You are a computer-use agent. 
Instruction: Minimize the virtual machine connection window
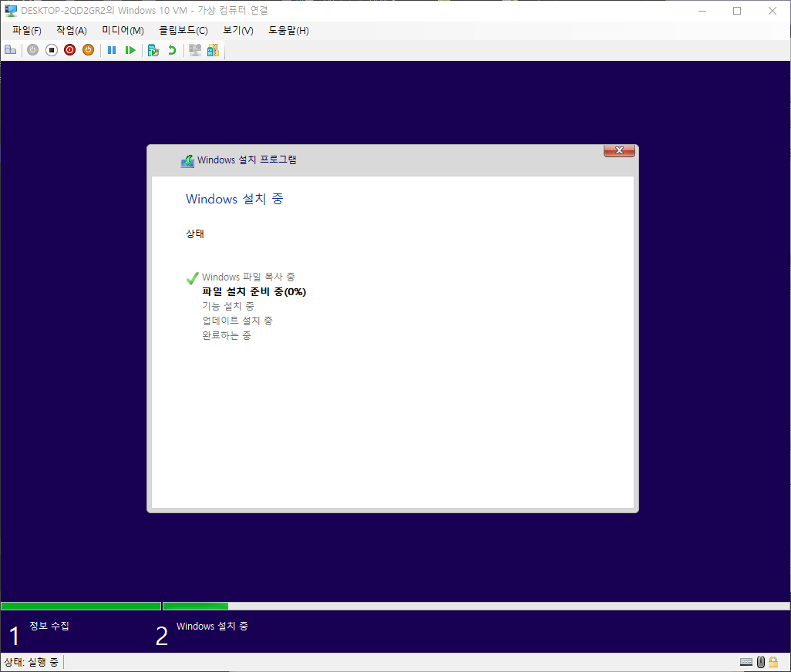coord(702,11)
